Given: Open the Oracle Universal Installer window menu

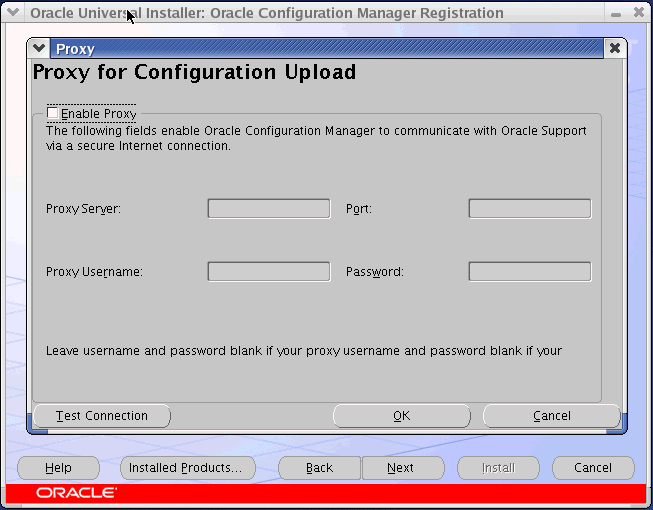Looking at the screenshot, I should pos(14,13).
